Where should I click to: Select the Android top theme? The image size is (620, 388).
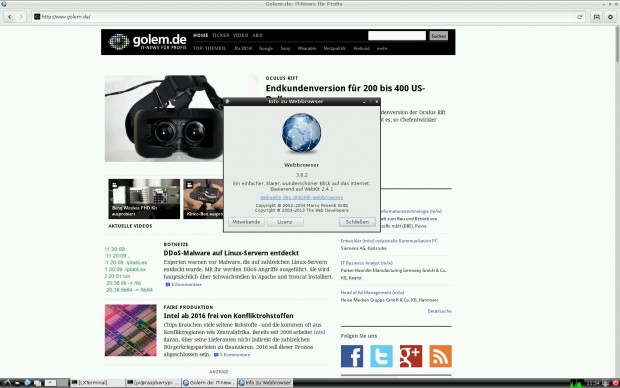coord(361,48)
